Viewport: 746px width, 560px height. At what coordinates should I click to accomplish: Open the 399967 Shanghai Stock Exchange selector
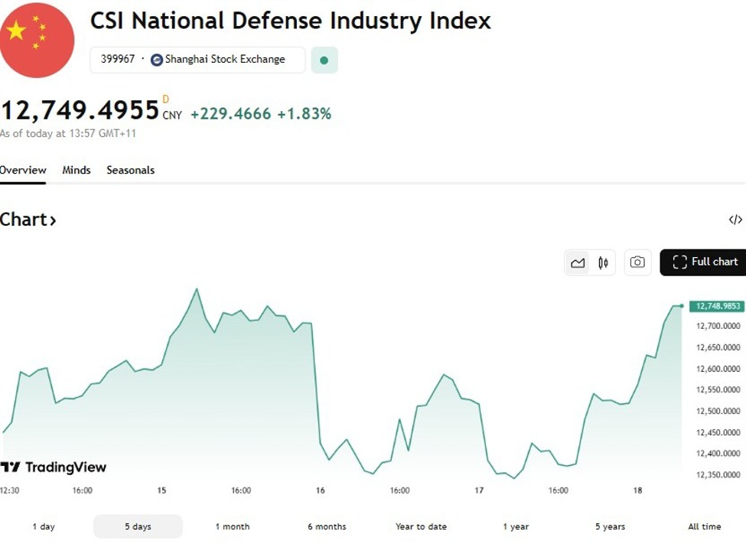coord(197,60)
